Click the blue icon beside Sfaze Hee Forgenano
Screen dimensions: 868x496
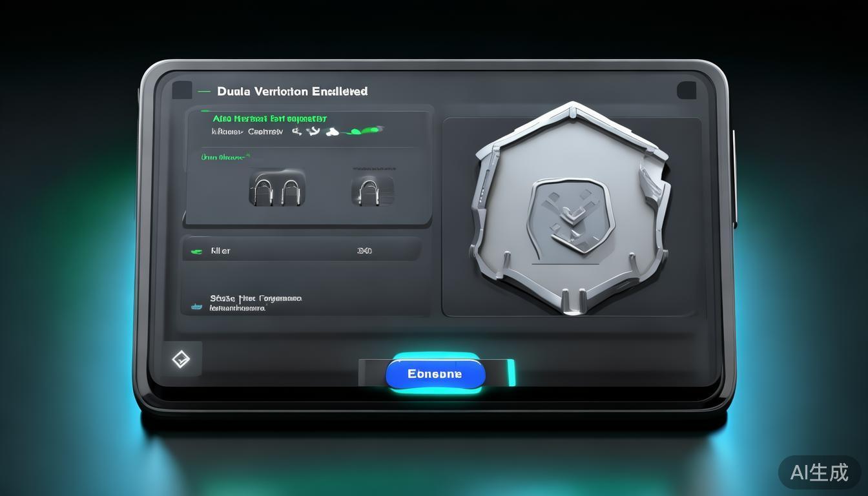point(194,306)
